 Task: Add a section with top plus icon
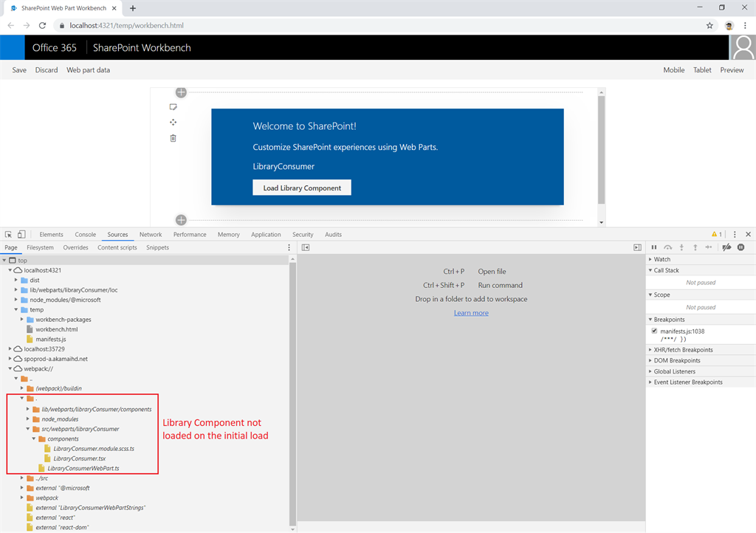point(181,92)
